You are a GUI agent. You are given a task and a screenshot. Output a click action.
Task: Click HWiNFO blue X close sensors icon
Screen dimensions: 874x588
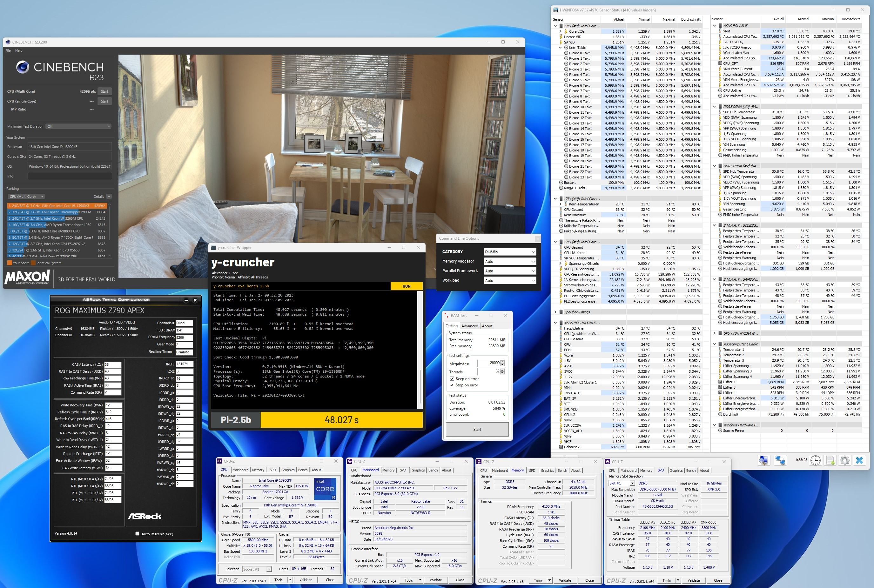[x=859, y=460]
